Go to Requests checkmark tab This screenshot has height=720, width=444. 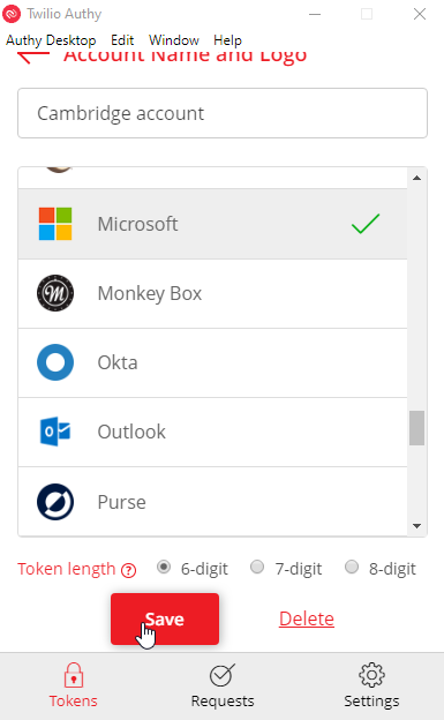click(x=222, y=685)
